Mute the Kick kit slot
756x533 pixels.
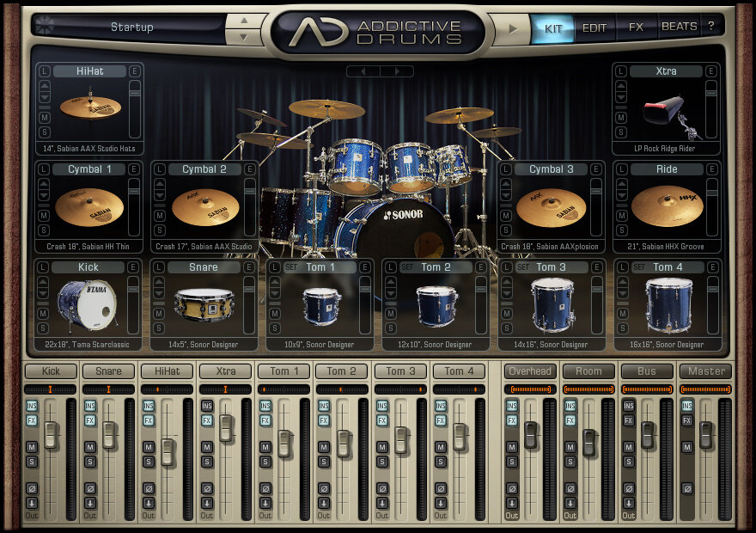coord(43,314)
